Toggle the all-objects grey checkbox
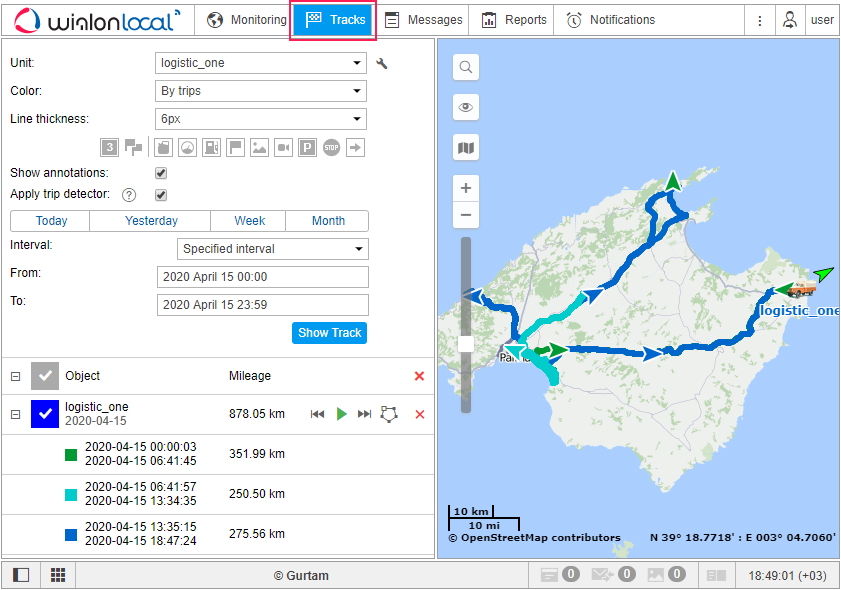Image resolution: width=841 pixels, height=590 pixels. pyautogui.click(x=45, y=376)
